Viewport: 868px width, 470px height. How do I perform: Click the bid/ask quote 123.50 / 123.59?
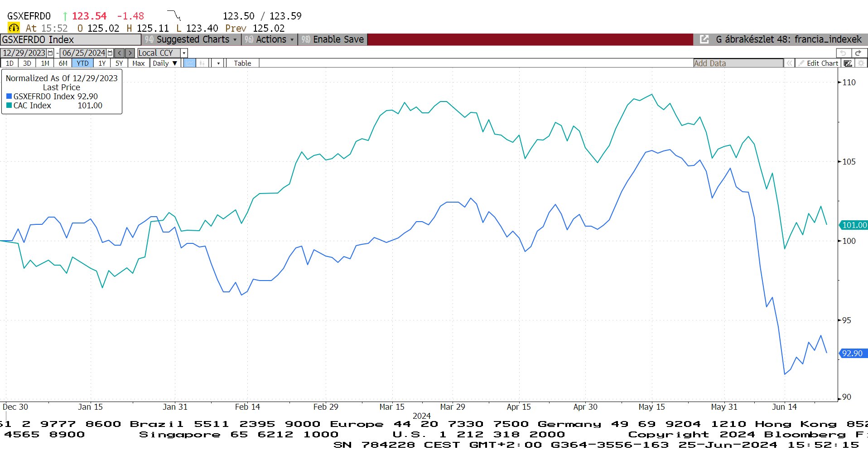pyautogui.click(x=262, y=16)
